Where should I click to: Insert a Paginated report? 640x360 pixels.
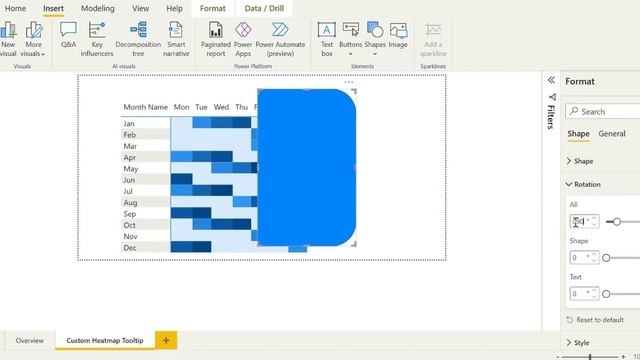[x=216, y=39]
